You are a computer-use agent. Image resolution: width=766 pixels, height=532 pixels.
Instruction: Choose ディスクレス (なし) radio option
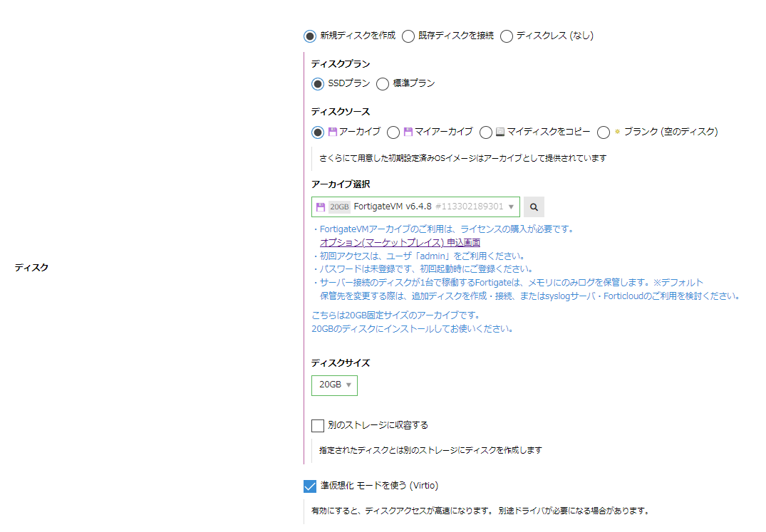(507, 36)
